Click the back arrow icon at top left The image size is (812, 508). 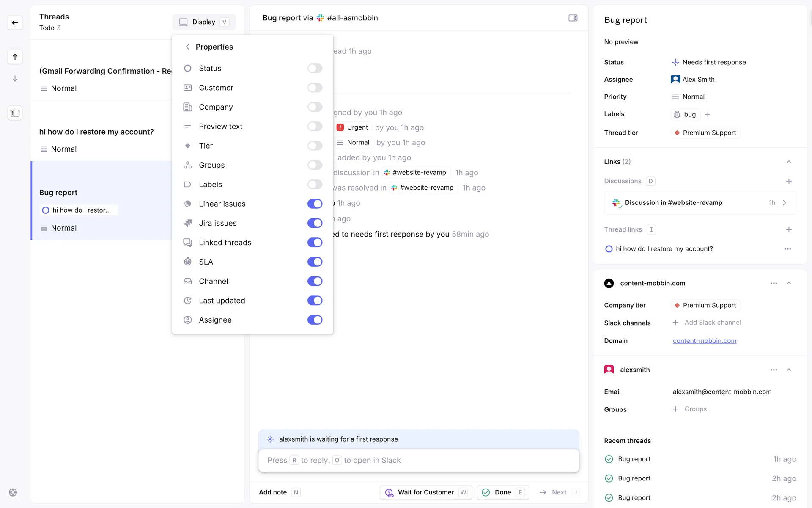15,22
